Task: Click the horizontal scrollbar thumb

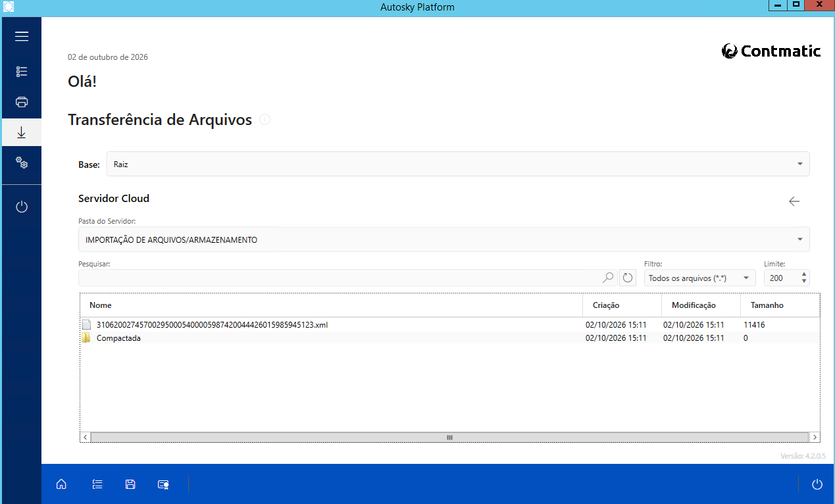Action: tap(449, 437)
